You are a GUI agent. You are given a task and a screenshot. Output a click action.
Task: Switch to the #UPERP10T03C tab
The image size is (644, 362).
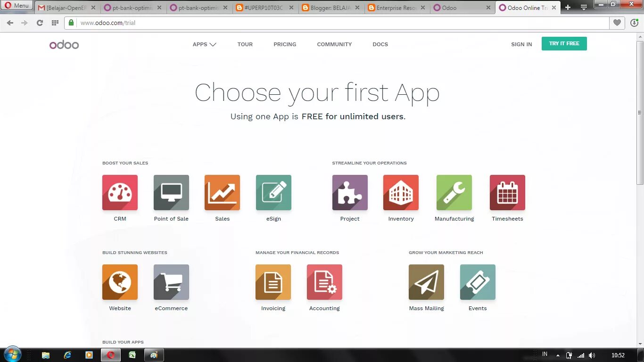click(x=265, y=8)
